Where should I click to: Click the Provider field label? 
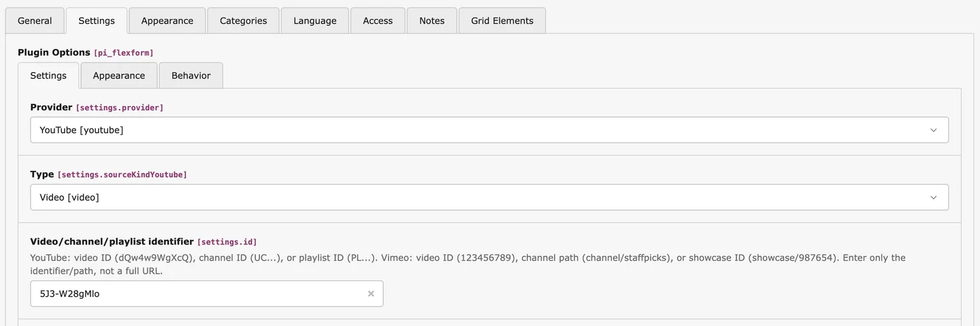coord(51,107)
